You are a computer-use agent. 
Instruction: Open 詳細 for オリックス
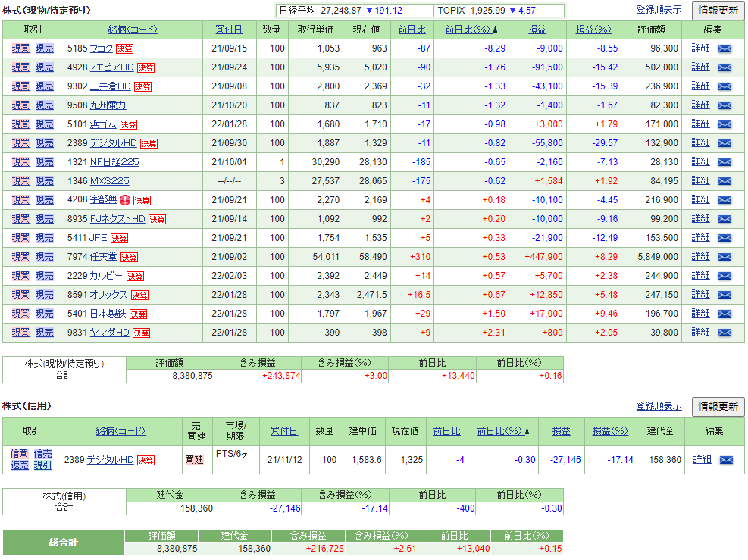tap(701, 295)
